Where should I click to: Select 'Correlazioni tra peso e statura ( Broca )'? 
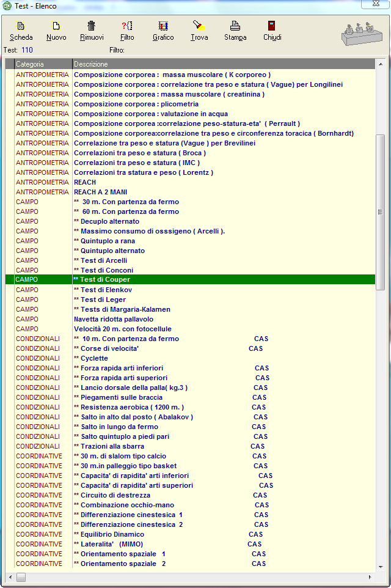point(190,153)
